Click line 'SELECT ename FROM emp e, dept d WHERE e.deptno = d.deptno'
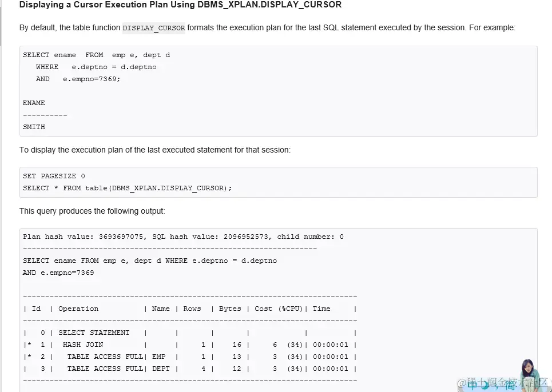This screenshot has height=392, width=552. pos(150,261)
